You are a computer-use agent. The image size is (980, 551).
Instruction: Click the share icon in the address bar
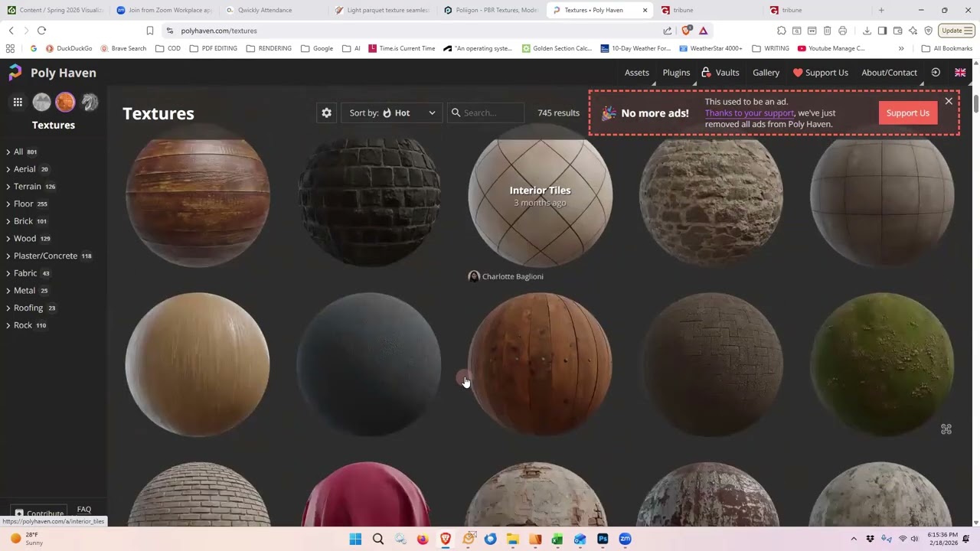pos(668,31)
